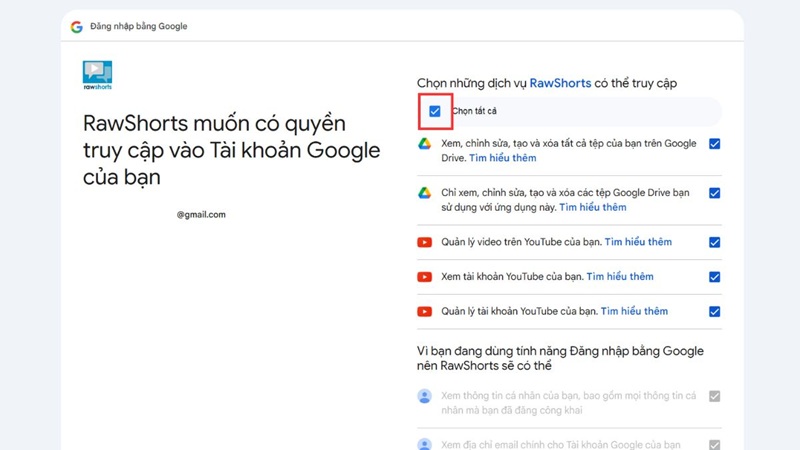Uncheck the all Drive files access checkbox
800x450 pixels.
pyautogui.click(x=714, y=144)
